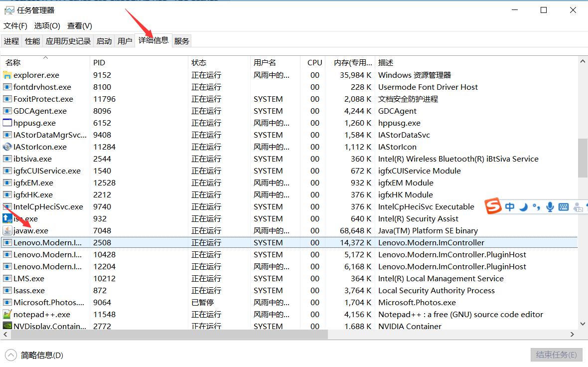This screenshot has height=367, width=588.
Task: Click the IAStorDataMgrSvc process name
Action: [50, 135]
